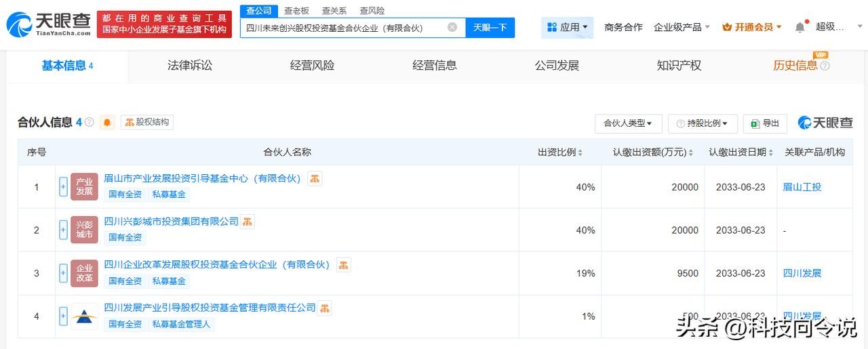
Task: Click 私募基金 tag in row 1
Action: [169, 194]
